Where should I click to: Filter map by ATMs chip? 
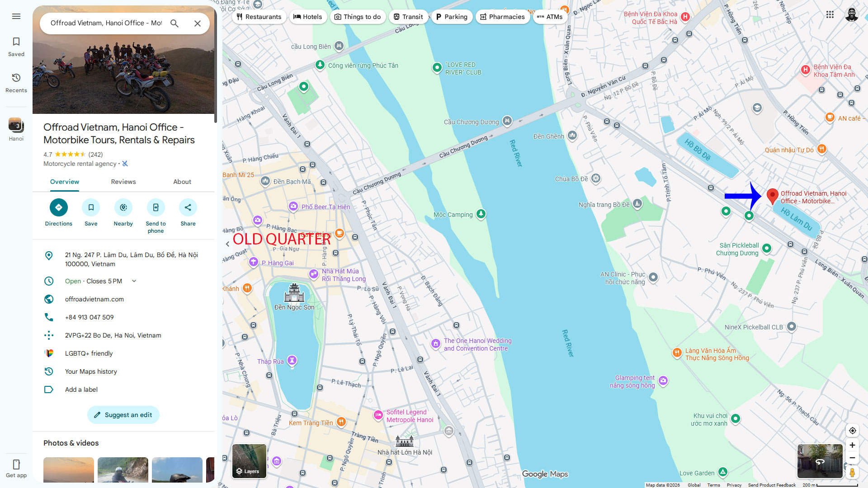tap(550, 17)
